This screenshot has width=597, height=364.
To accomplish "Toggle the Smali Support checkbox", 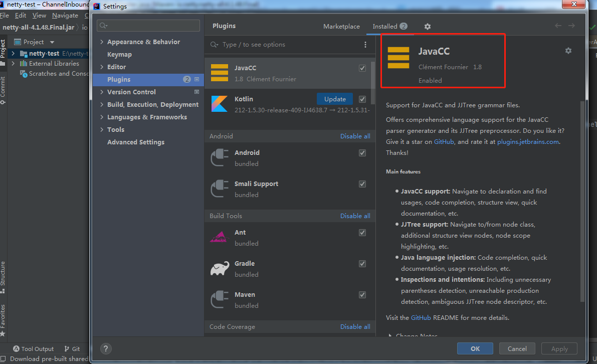I will click(x=362, y=184).
